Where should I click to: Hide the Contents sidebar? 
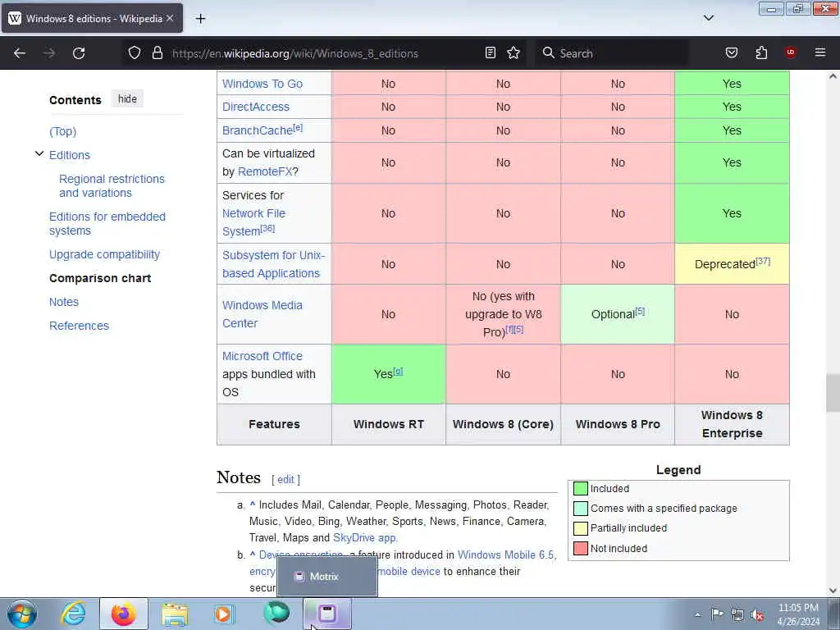[127, 99]
